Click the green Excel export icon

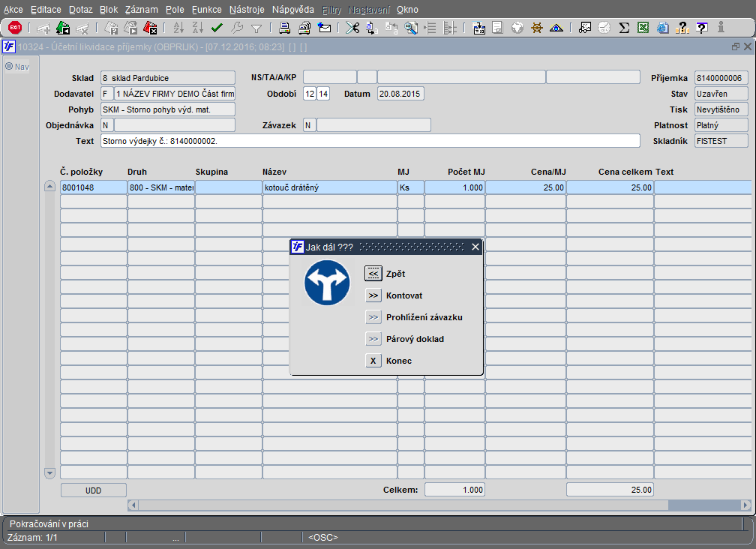[x=643, y=28]
